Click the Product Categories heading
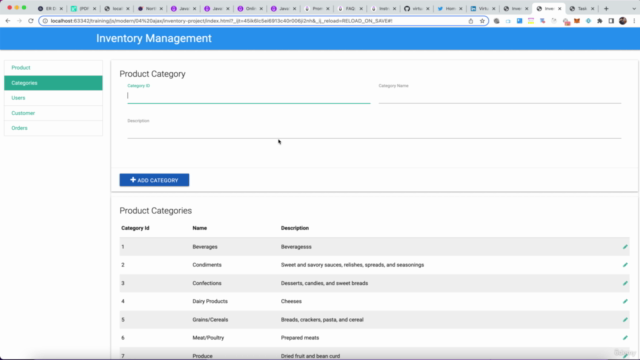This screenshot has width=640, height=360. [156, 211]
